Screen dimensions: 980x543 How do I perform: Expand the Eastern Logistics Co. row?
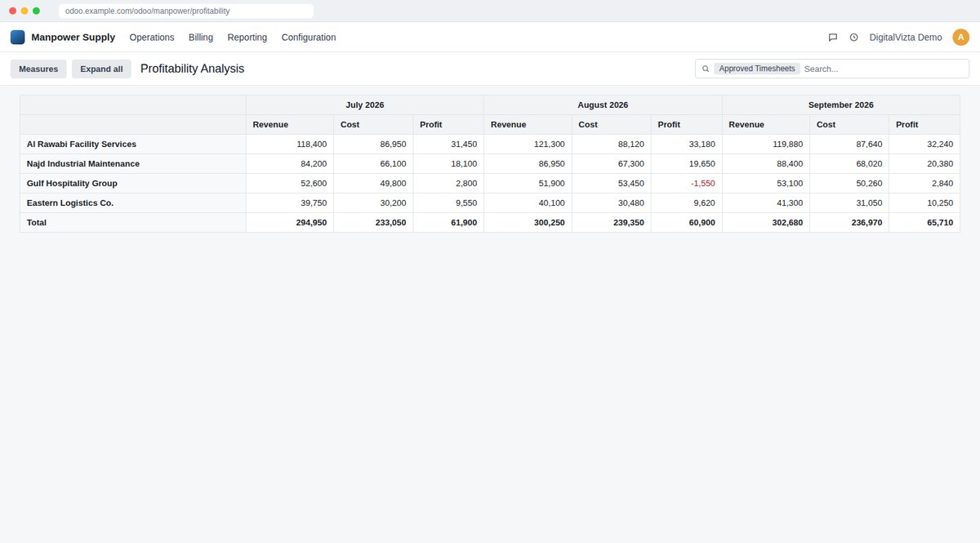pos(133,203)
